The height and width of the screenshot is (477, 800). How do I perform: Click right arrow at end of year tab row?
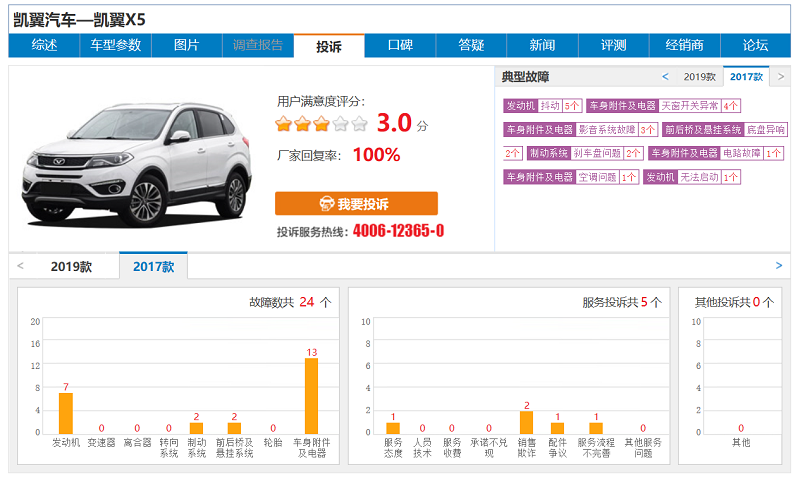point(779,266)
